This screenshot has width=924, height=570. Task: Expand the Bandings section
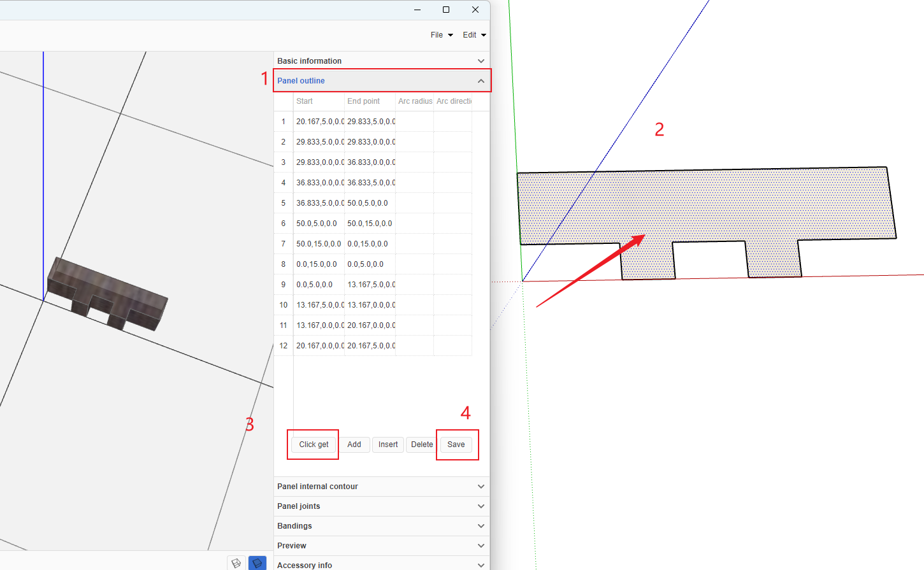[x=480, y=526]
